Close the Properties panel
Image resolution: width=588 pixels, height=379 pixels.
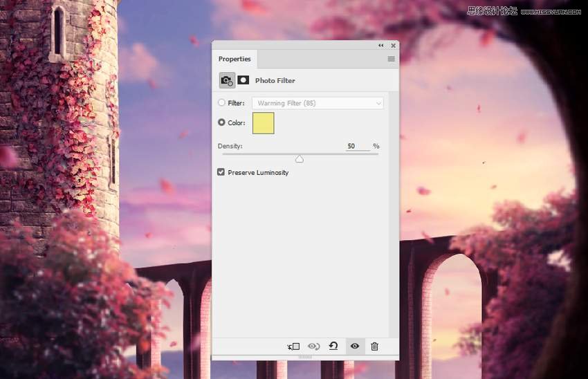click(394, 46)
